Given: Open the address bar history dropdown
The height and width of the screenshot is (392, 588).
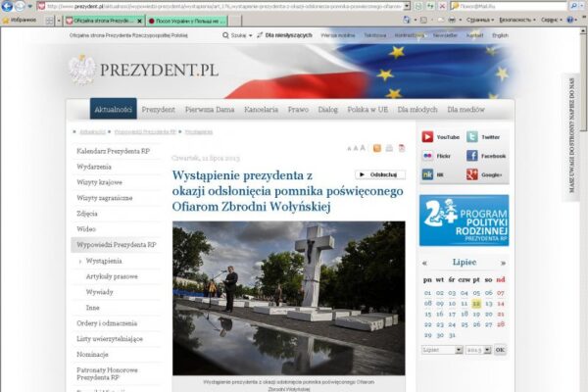Looking at the screenshot, I should tap(407, 6).
